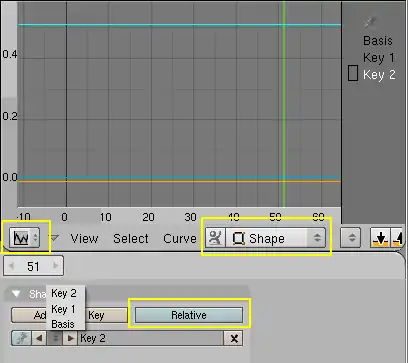
Task: Delete the Key 2 shape with X button
Action: [234, 339]
